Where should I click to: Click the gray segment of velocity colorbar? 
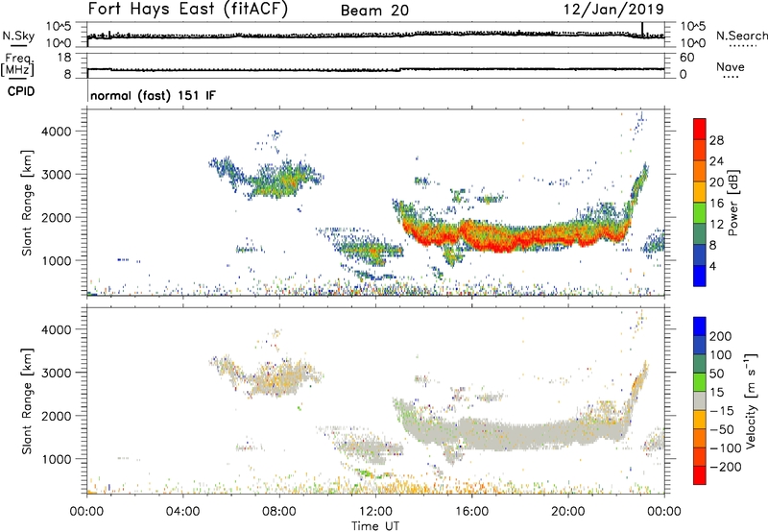pos(700,400)
